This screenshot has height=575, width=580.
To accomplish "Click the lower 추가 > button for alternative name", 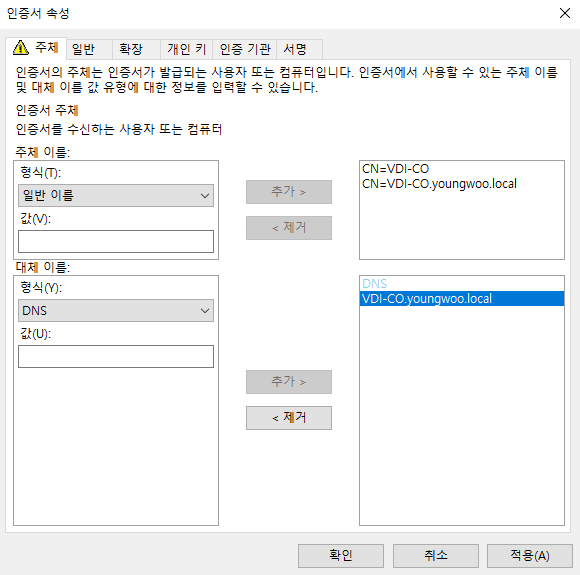I will [289, 381].
